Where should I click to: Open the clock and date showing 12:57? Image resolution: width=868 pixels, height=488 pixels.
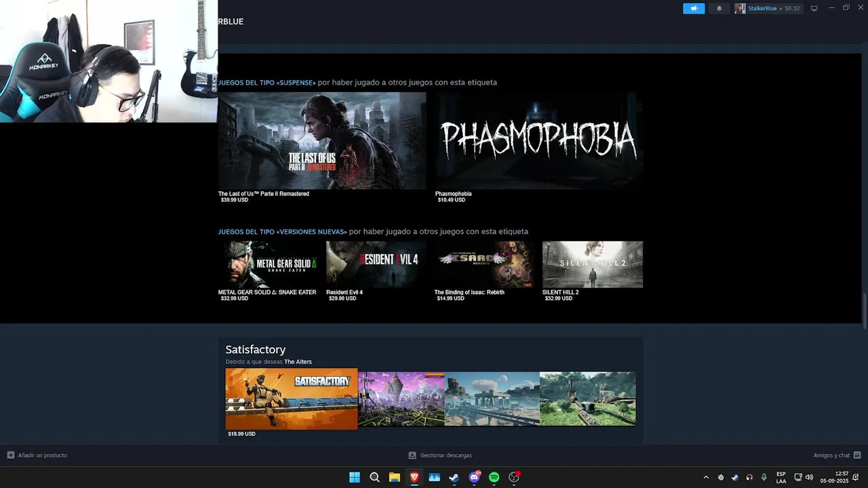click(834, 477)
